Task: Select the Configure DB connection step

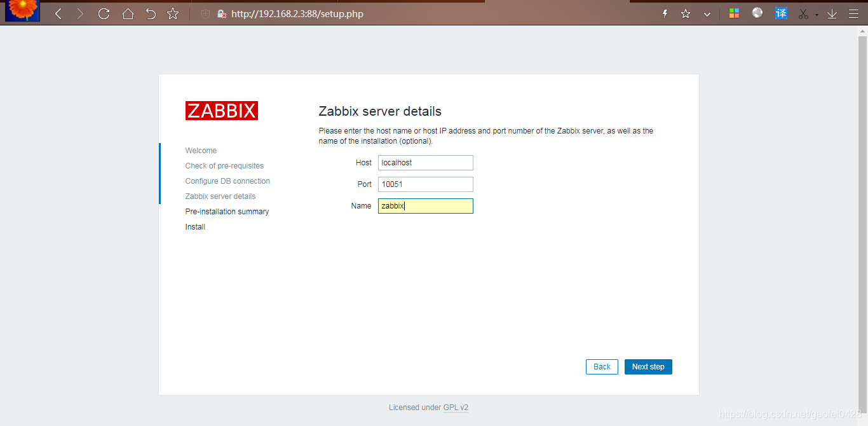Action: tap(227, 181)
